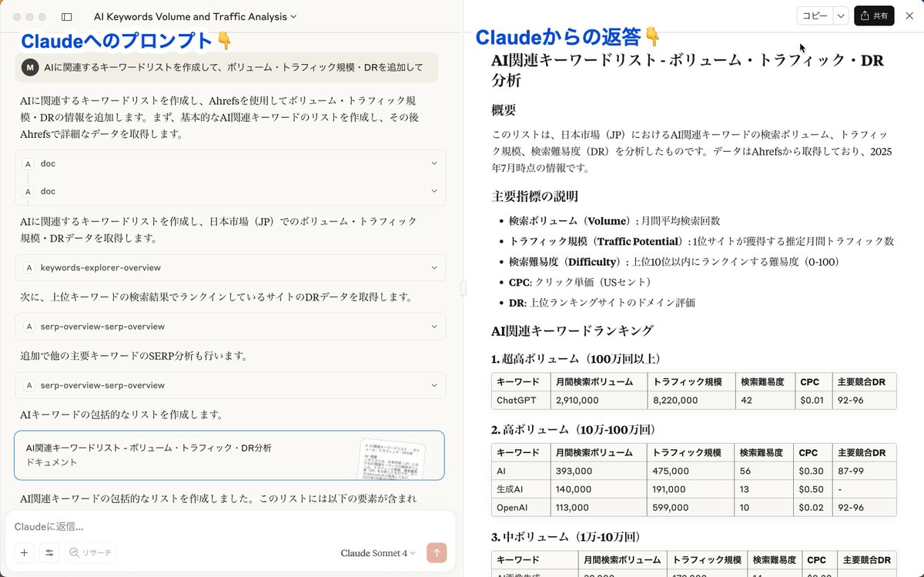Expand the first doc tool row

click(230, 163)
